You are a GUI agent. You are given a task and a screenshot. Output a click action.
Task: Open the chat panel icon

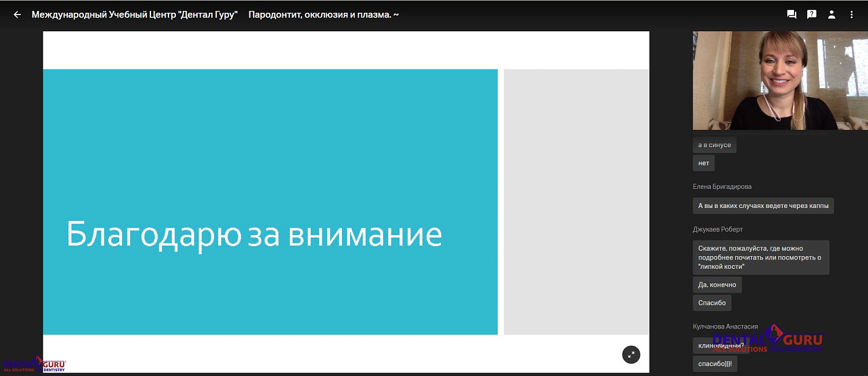pos(792,14)
